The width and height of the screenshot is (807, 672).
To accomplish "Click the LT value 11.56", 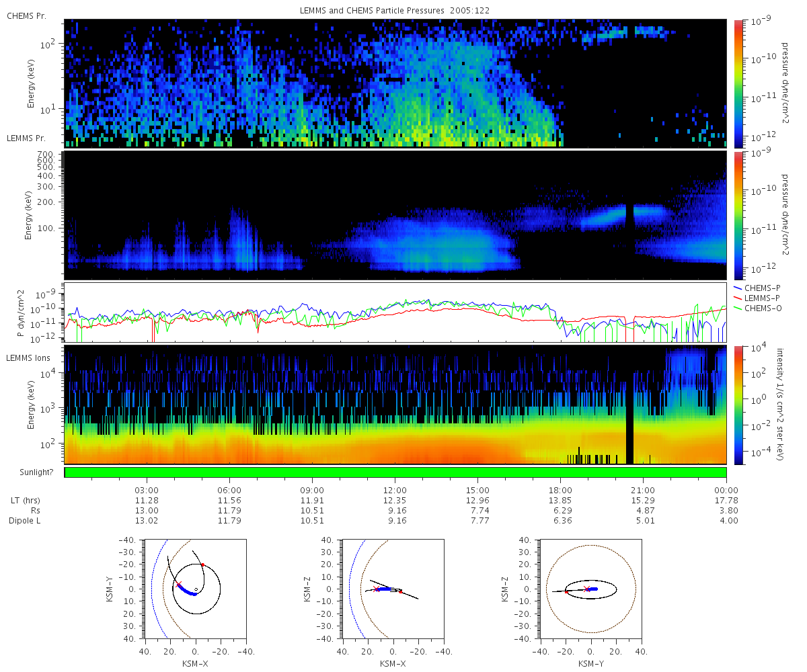I will pos(229,501).
